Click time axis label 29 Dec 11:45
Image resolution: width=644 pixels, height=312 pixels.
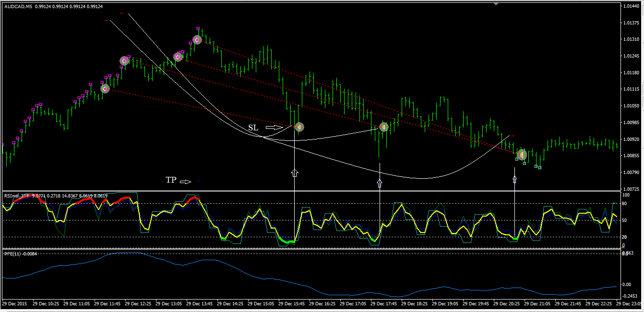pyautogui.click(x=107, y=304)
